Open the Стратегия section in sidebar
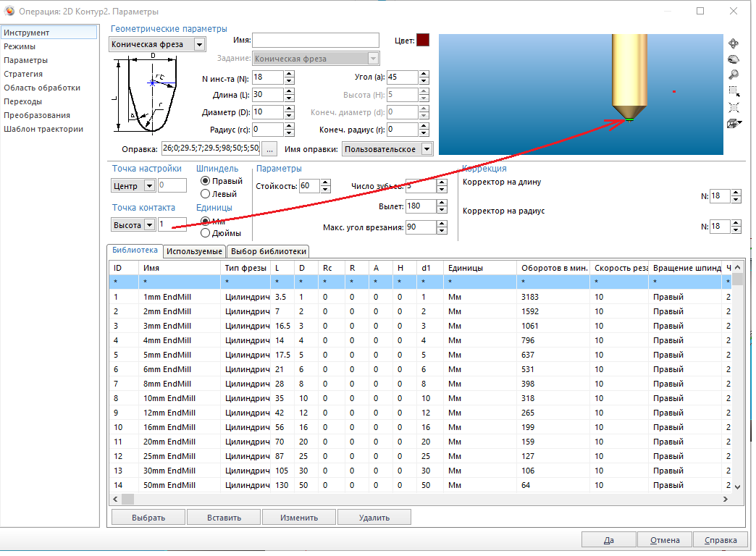Screen dimensions: 756x556 pos(23,74)
